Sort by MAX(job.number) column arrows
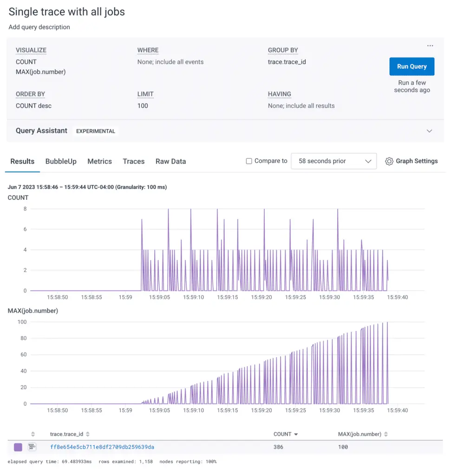This screenshot has height=476, width=451. tap(386, 434)
